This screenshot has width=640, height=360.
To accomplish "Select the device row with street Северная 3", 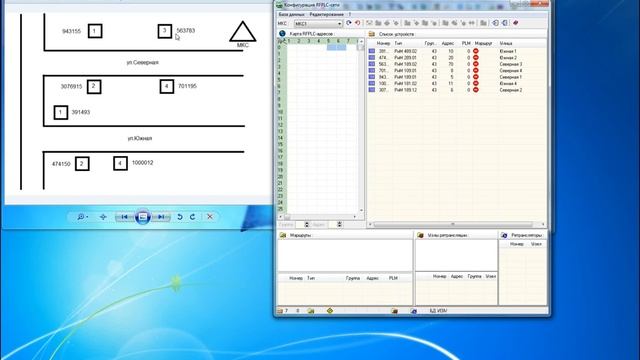I will pos(456,64).
